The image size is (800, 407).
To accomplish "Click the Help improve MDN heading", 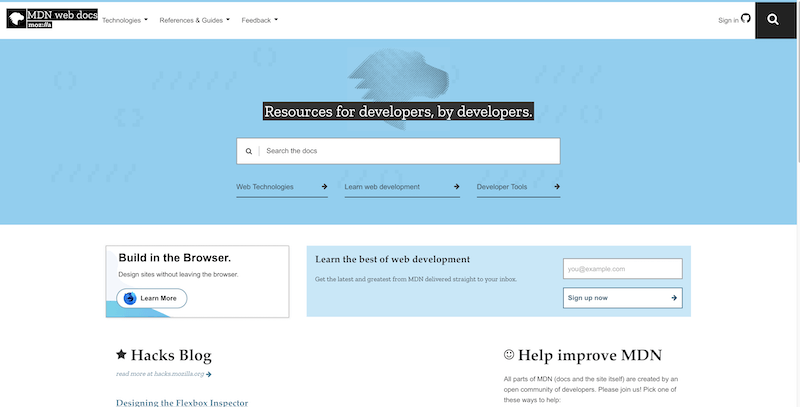I will [x=590, y=355].
